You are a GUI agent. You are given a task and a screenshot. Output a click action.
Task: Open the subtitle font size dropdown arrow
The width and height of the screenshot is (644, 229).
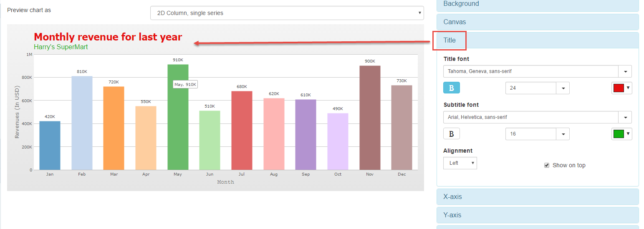click(563, 134)
